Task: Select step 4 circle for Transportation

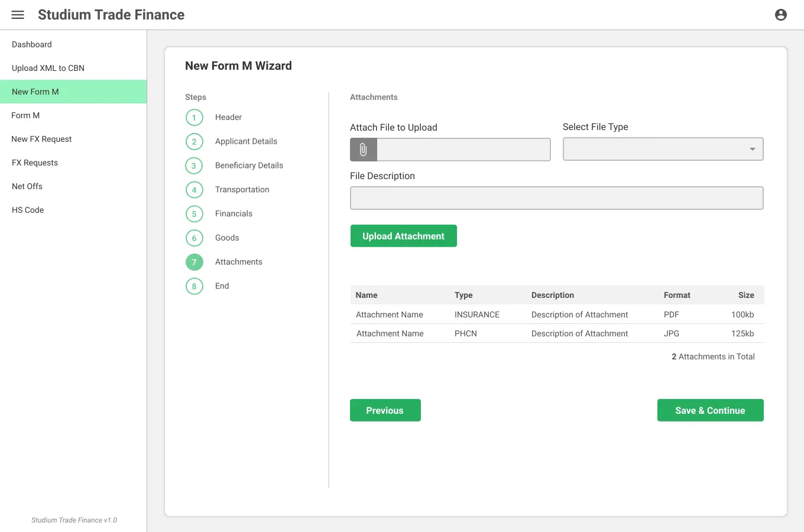Action: point(194,190)
